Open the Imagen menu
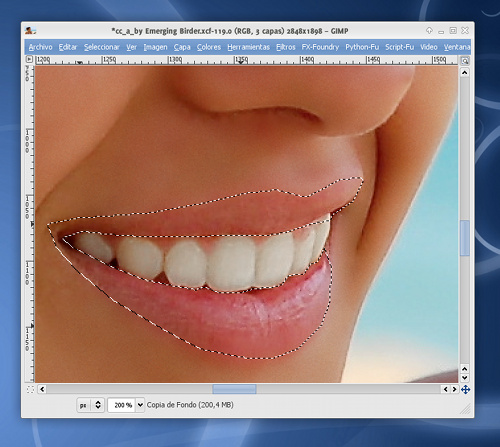The image size is (500, 447). click(155, 47)
